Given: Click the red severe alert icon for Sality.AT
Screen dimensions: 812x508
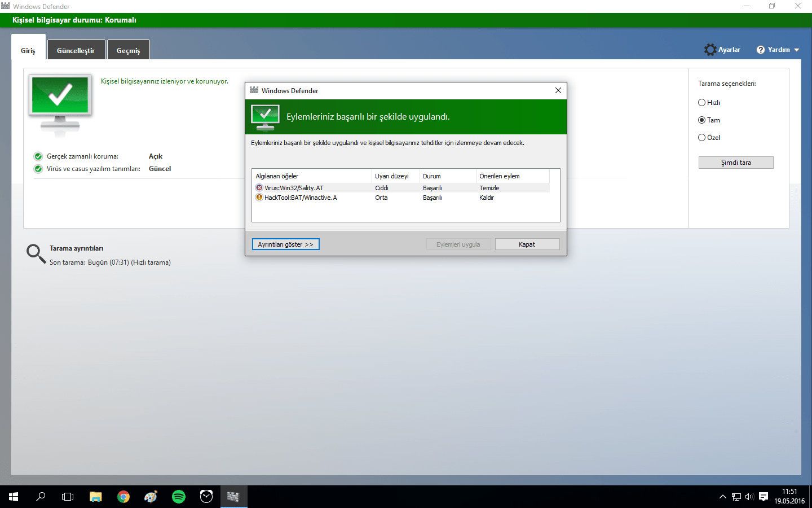Looking at the screenshot, I should [259, 188].
